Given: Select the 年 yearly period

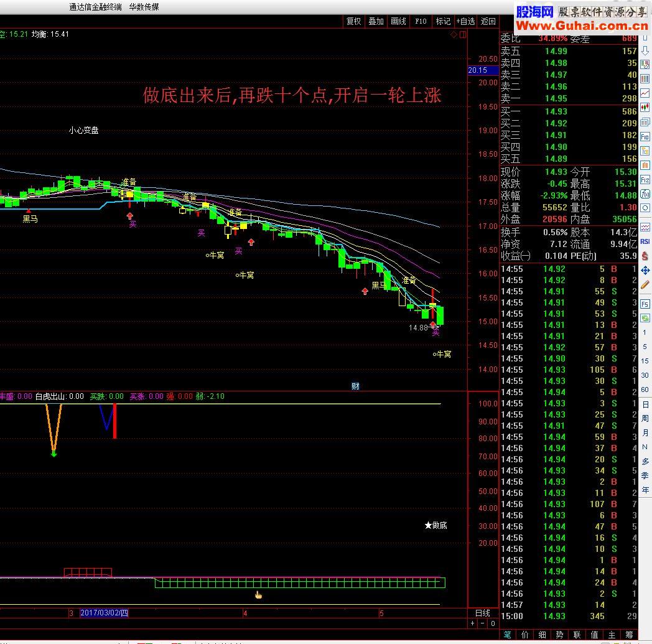Looking at the screenshot, I should click(x=645, y=490).
